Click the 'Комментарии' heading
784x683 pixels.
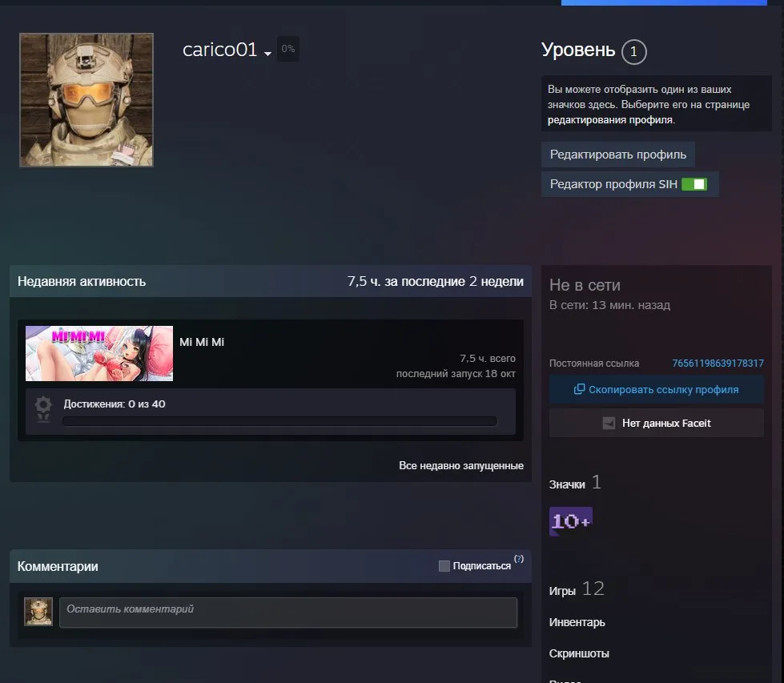[58, 567]
